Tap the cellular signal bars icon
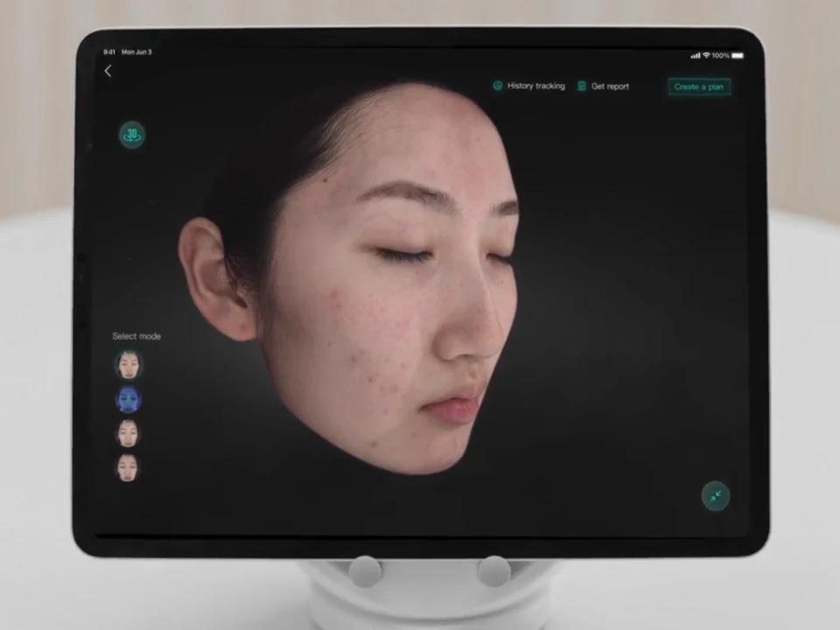Screen dimensions: 840x630 click(x=696, y=55)
